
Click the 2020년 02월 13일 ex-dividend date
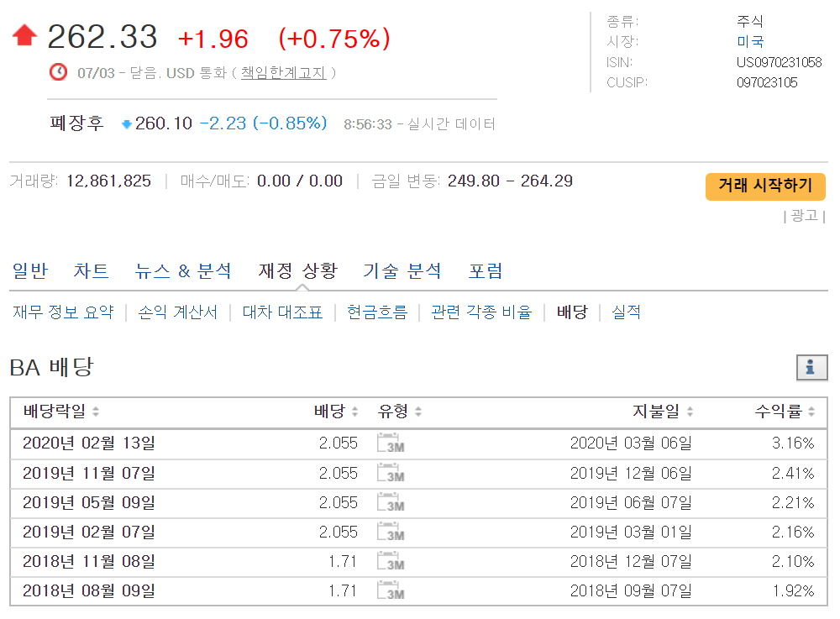(89, 443)
